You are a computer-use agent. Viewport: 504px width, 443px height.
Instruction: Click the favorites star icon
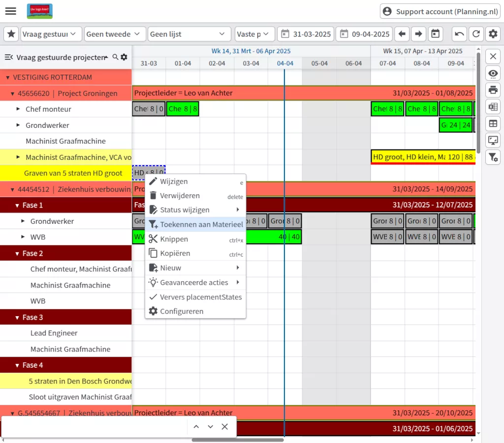click(x=11, y=34)
